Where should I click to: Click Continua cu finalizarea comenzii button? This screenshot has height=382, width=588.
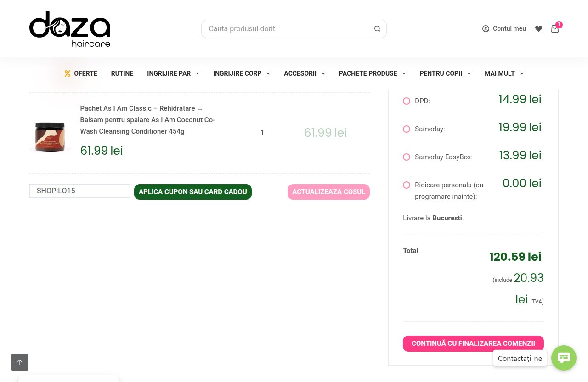(473, 343)
